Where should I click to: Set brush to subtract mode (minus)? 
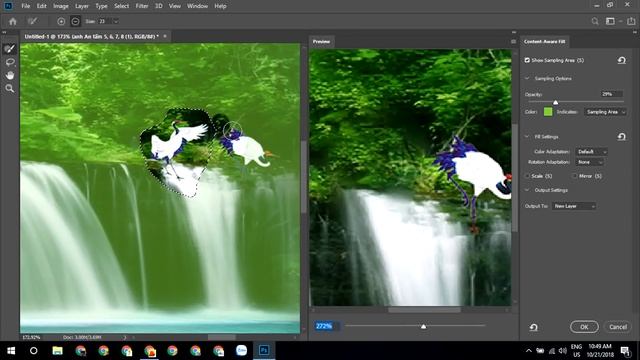coord(75,21)
